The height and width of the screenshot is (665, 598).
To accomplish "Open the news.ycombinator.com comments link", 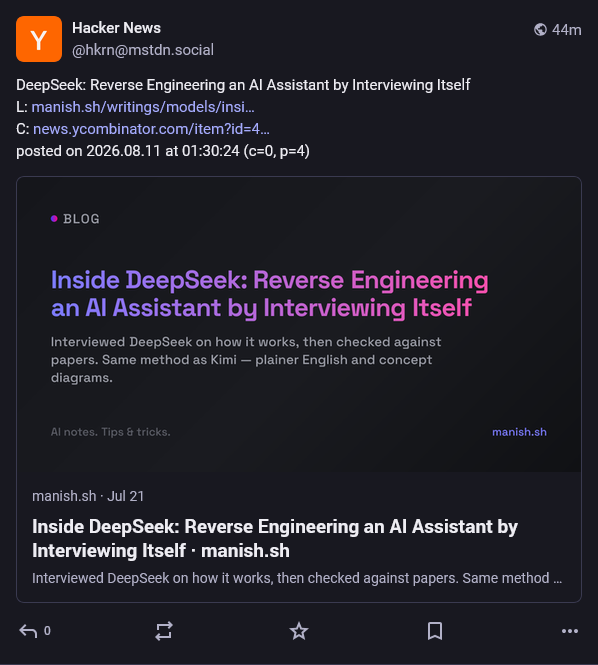I will pos(151,129).
